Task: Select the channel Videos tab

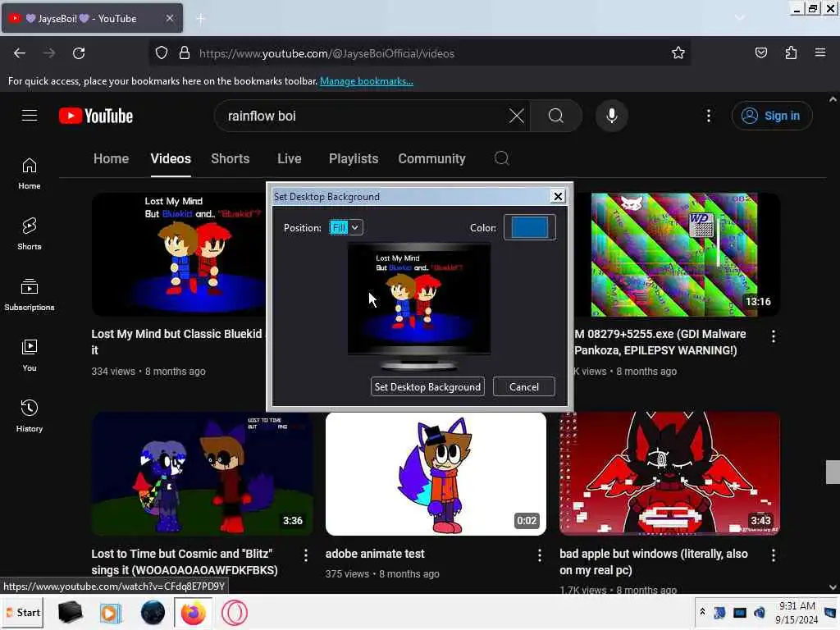Action: tap(171, 158)
